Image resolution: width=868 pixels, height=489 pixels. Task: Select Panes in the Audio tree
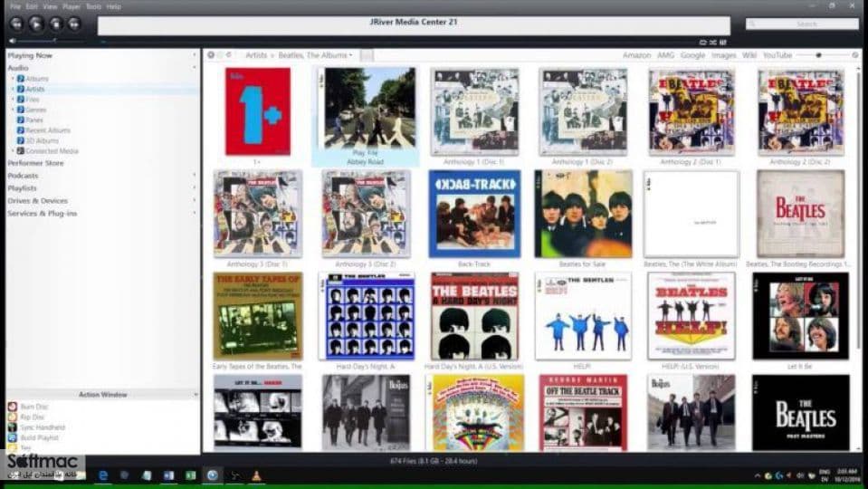[x=34, y=120]
